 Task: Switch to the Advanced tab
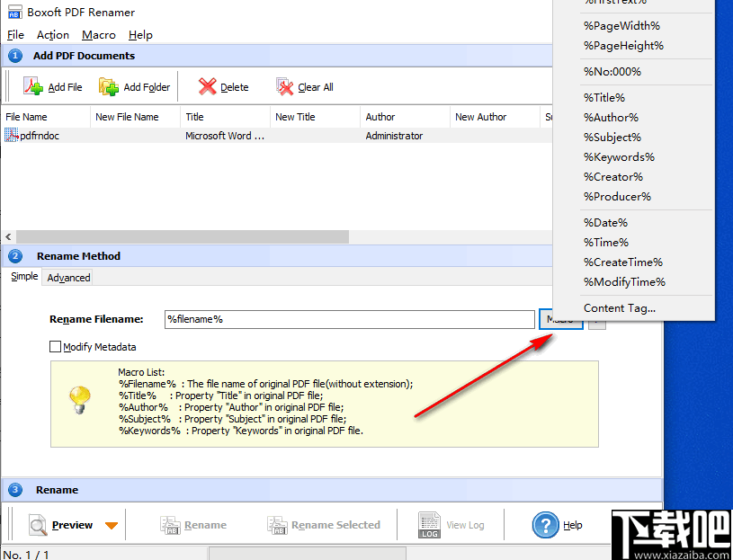(x=67, y=277)
